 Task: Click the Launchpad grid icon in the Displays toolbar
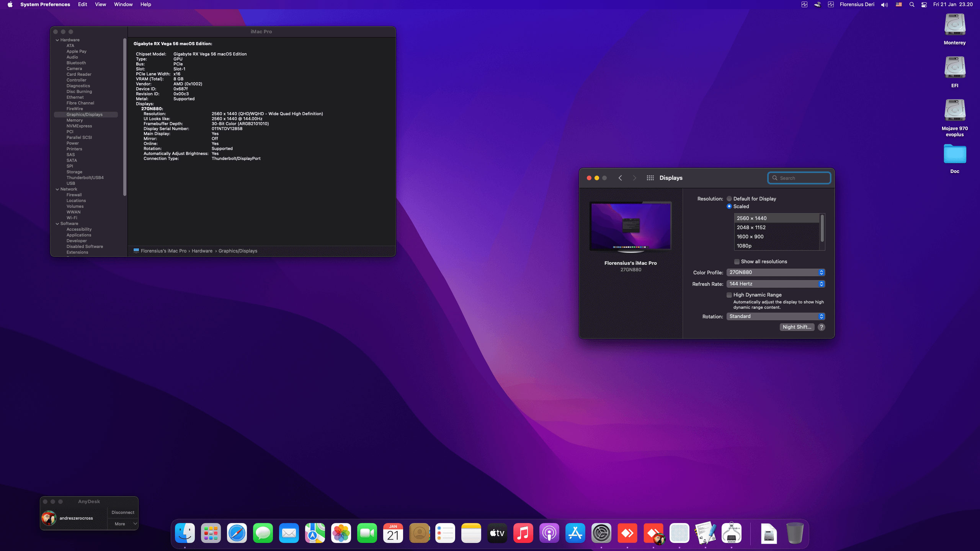650,178
